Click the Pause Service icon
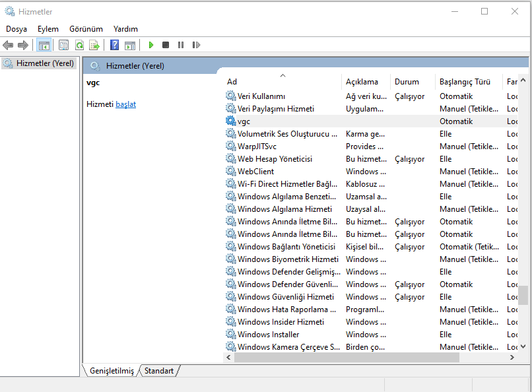Screen dimensions: 532x392 [x=181, y=45]
